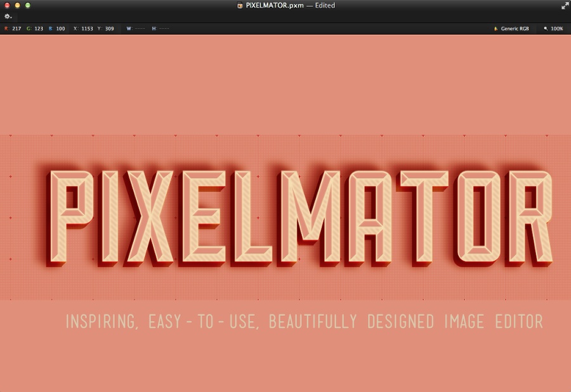Click the magnifier icon beside 100%
This screenshot has width=571, height=392.
tap(546, 29)
